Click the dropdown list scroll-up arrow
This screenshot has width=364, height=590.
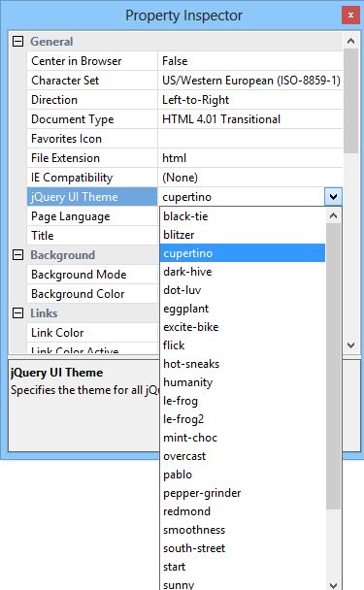[333, 215]
